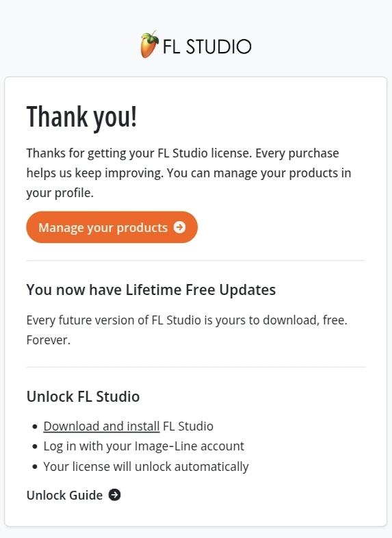Viewport: 392px width, 538px height.
Task: Click divider line below Manage your products
Action: (196, 260)
